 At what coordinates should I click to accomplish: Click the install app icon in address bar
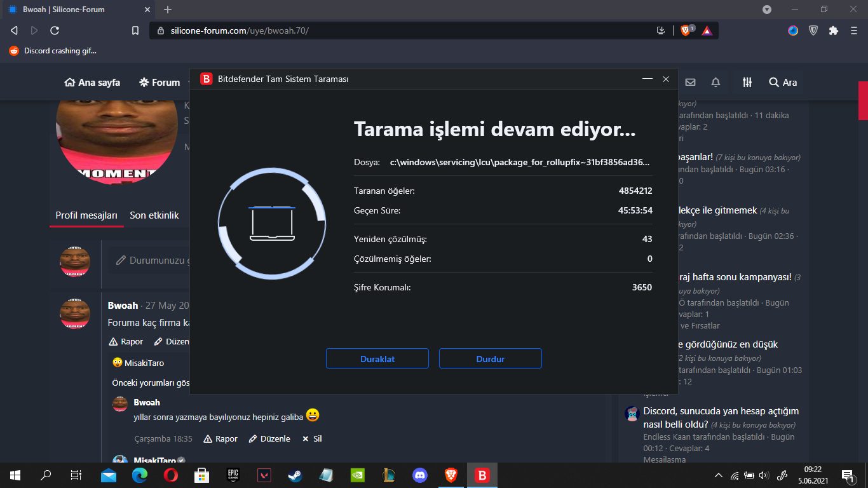click(661, 30)
